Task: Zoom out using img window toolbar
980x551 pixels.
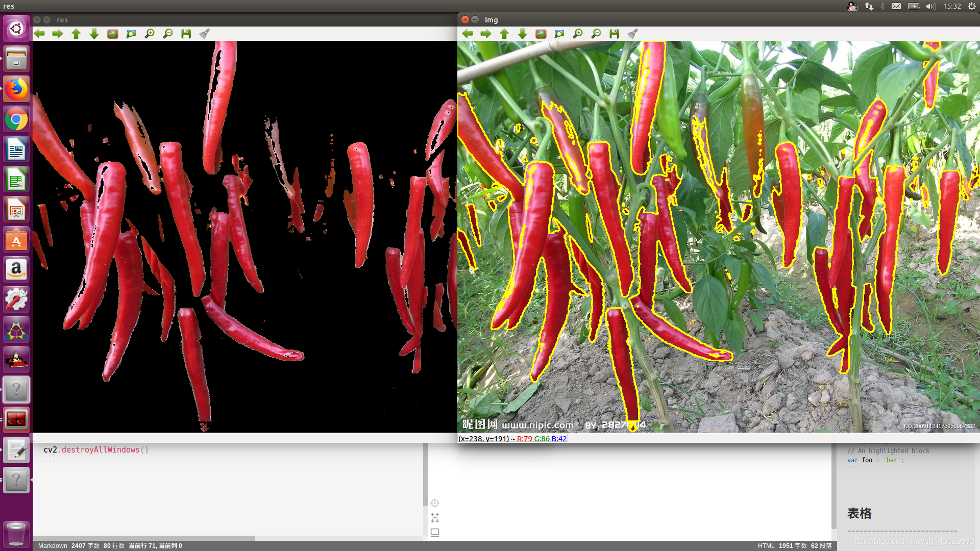Action: tap(596, 34)
